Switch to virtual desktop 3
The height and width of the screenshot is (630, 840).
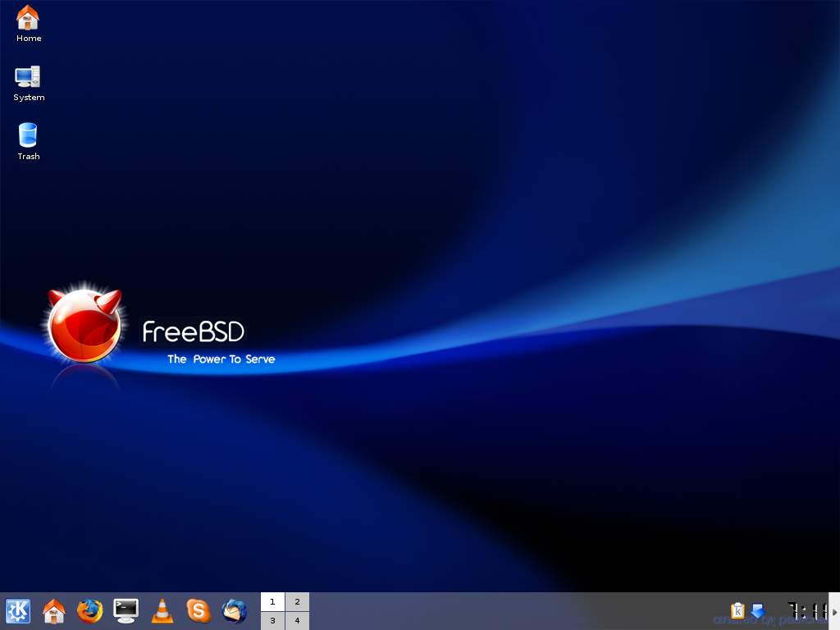[272, 621]
